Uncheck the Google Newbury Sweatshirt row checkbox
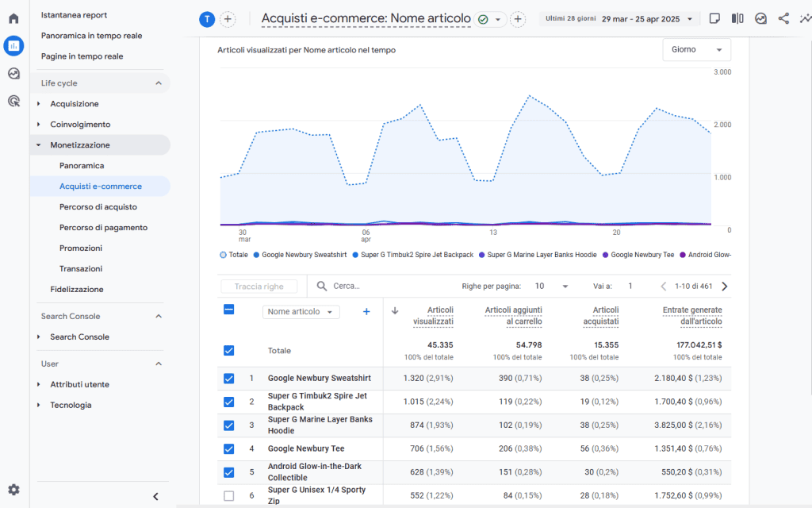812x508 pixels. pyautogui.click(x=229, y=379)
